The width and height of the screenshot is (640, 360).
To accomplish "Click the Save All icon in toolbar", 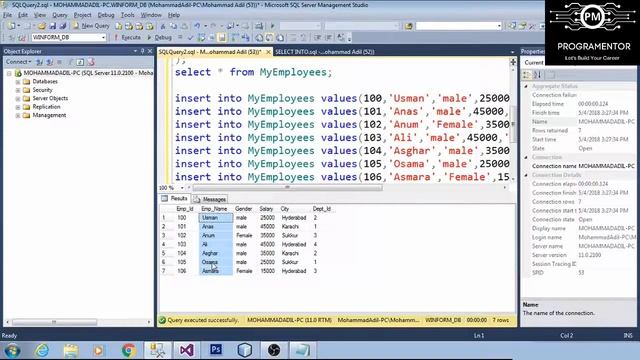I will 62,26.
